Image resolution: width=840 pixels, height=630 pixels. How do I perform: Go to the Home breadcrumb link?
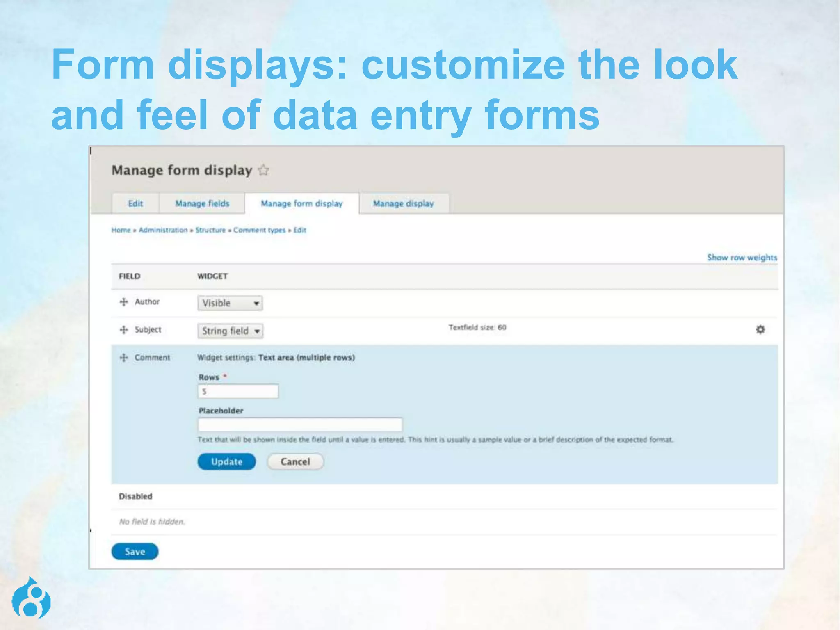(x=121, y=230)
